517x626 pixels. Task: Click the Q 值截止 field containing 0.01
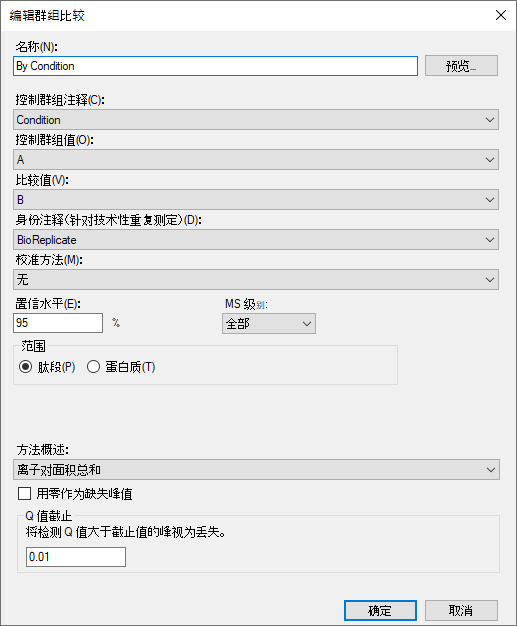(x=76, y=557)
